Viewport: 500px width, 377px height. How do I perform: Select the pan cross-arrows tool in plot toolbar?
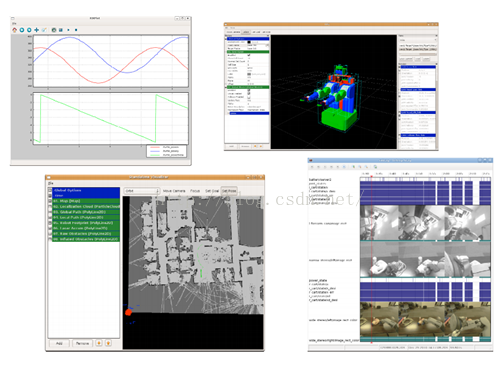click(37, 30)
